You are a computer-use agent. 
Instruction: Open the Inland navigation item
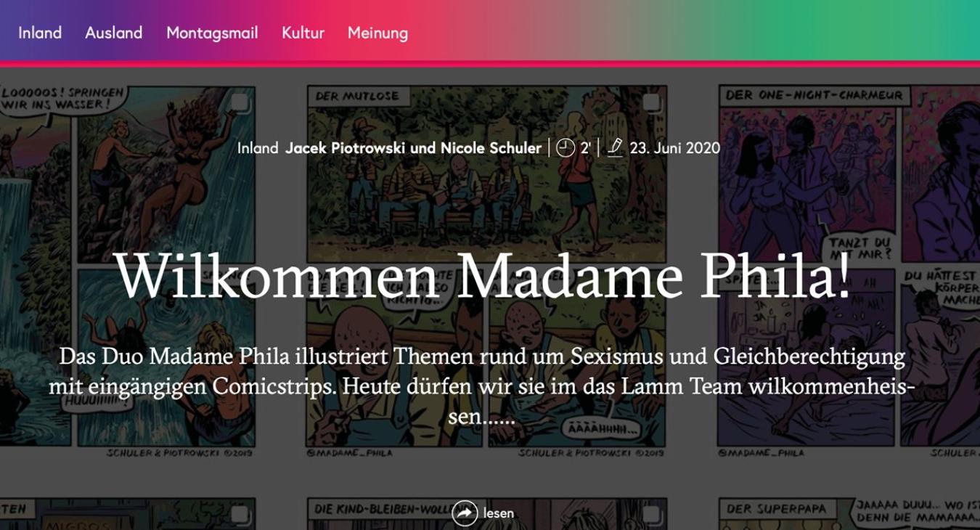40,33
